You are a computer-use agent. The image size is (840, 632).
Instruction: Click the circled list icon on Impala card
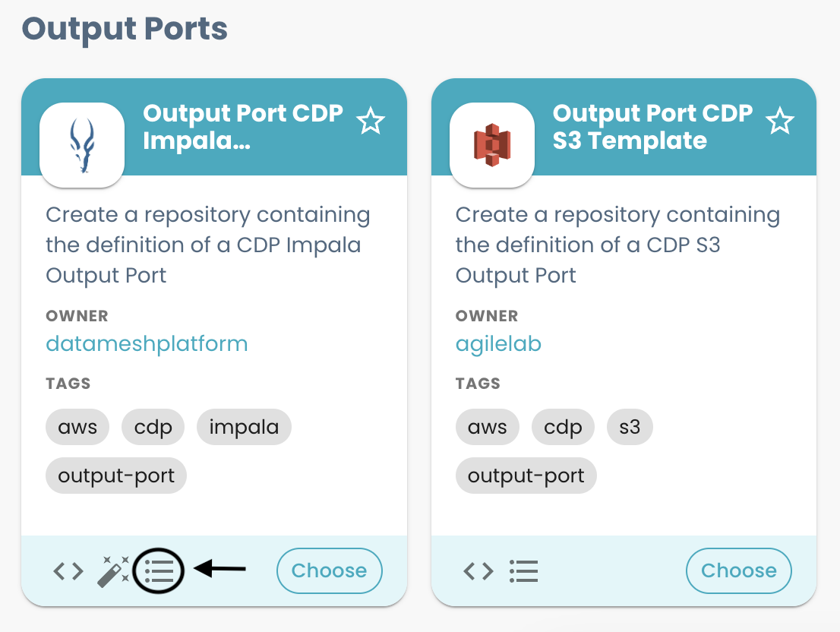click(159, 571)
